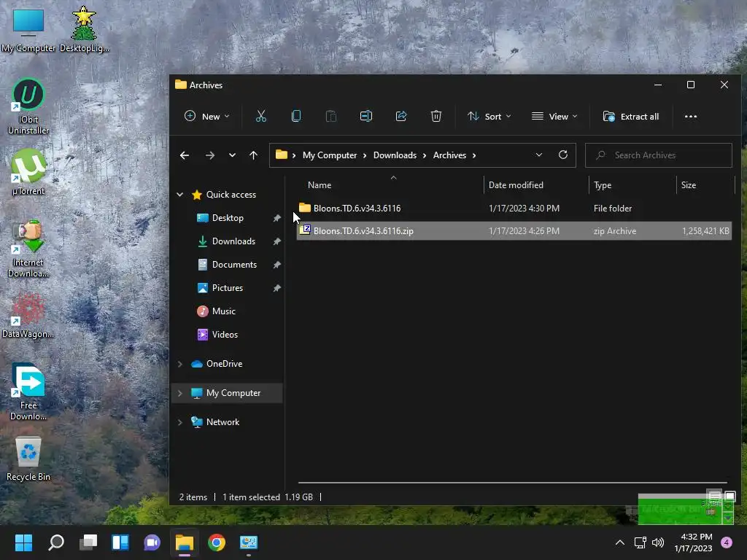The image size is (747, 560).
Task: Click Extract all button
Action: (x=631, y=116)
